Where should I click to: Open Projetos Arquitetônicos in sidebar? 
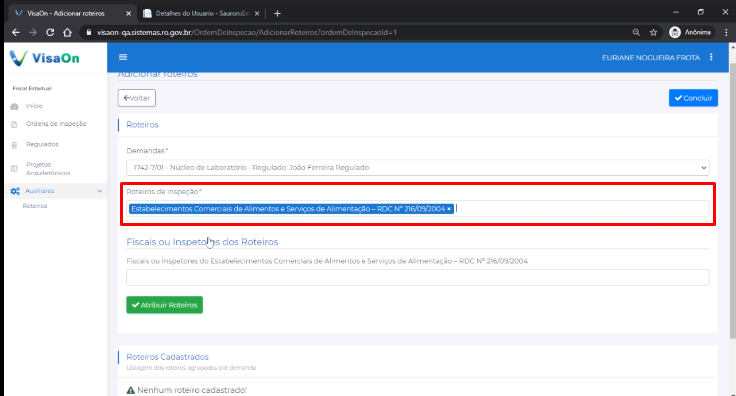pos(48,168)
